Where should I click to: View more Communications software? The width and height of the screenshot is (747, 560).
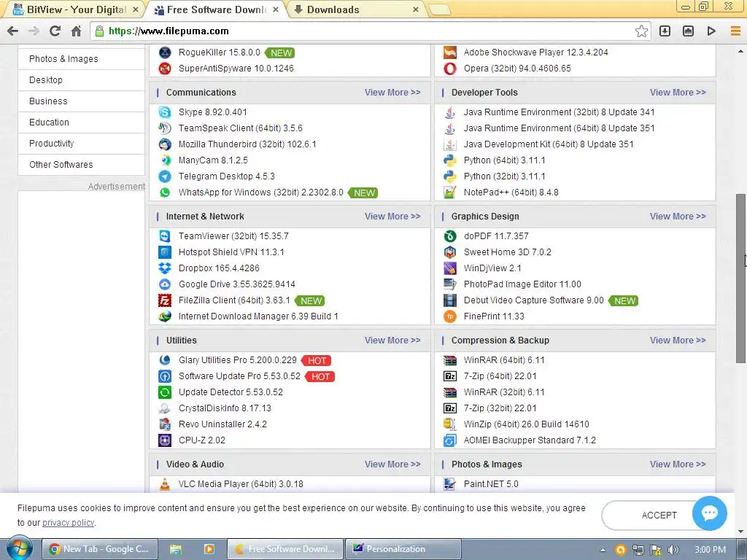(x=392, y=93)
